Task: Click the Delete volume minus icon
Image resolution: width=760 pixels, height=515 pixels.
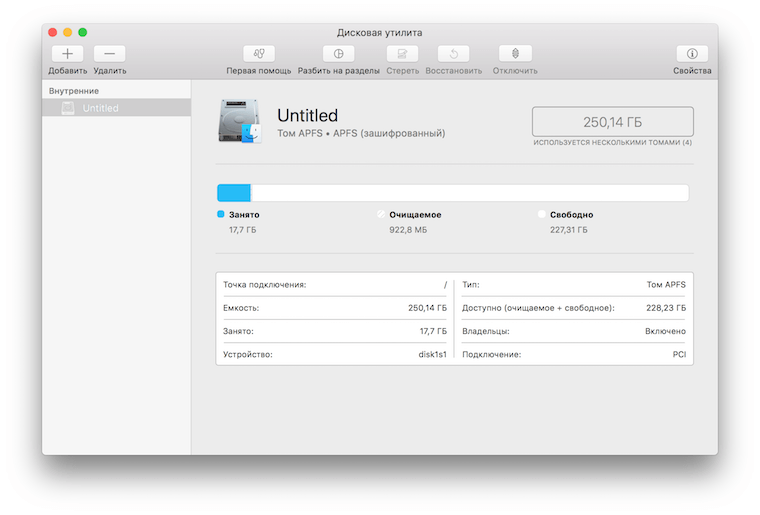Action: [x=109, y=54]
